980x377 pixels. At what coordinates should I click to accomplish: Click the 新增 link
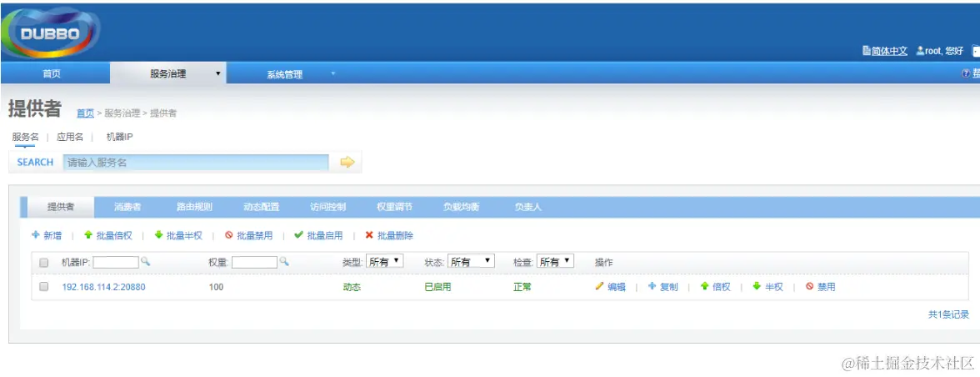(52, 236)
